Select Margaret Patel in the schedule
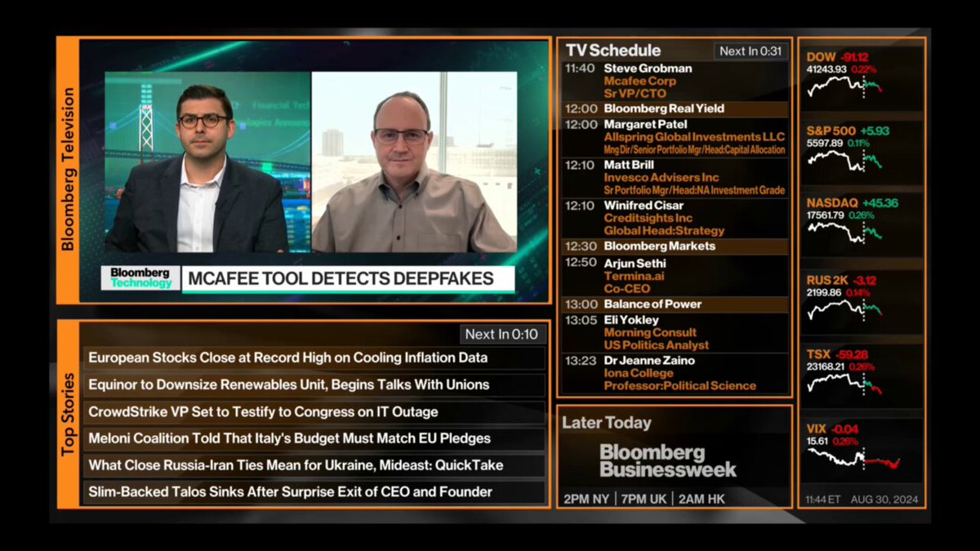The width and height of the screenshot is (980, 551). (x=645, y=124)
